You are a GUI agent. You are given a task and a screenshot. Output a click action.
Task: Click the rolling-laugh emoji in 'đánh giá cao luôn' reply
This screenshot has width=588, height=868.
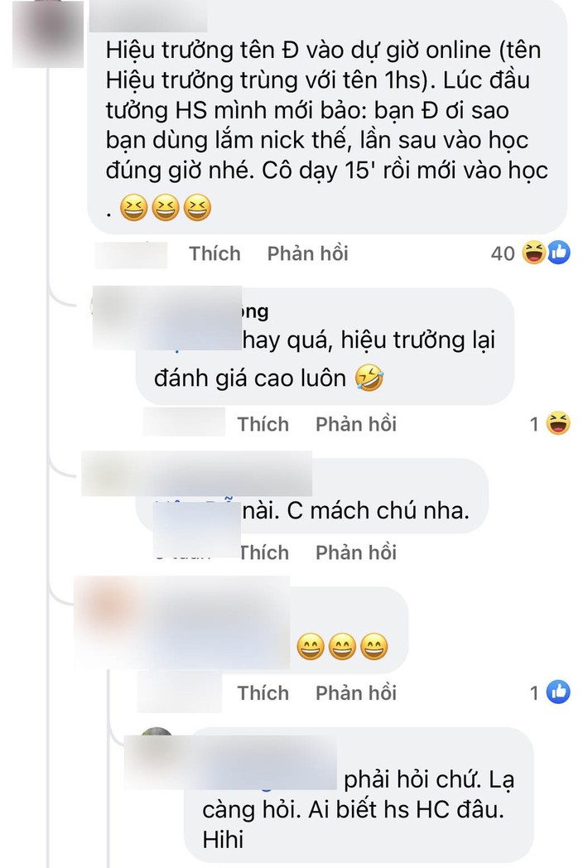click(369, 378)
